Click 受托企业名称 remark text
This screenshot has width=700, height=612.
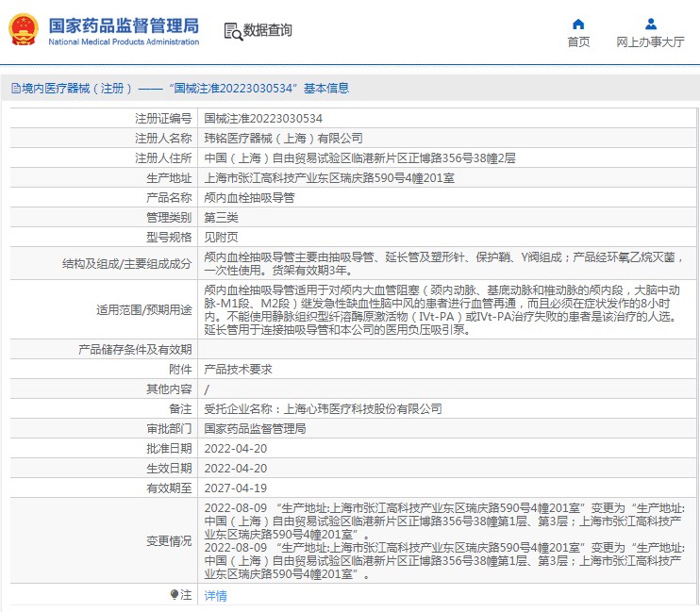323,409
